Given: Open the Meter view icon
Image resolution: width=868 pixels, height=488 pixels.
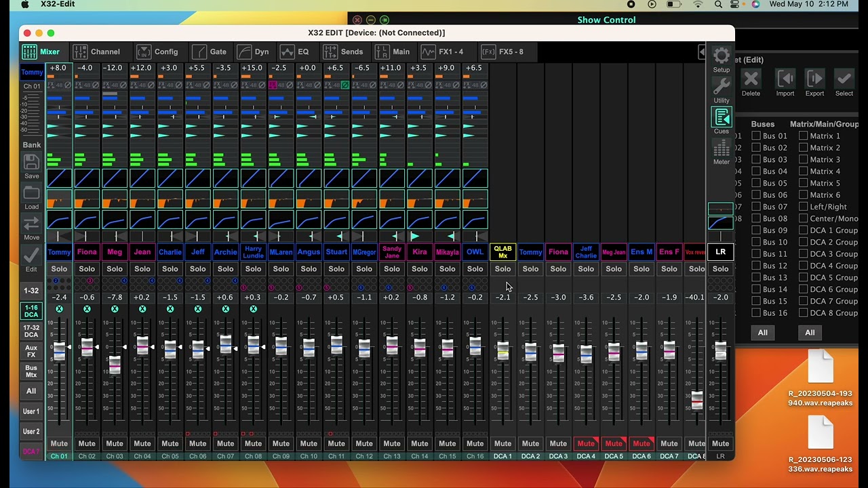Looking at the screenshot, I should pyautogui.click(x=722, y=148).
